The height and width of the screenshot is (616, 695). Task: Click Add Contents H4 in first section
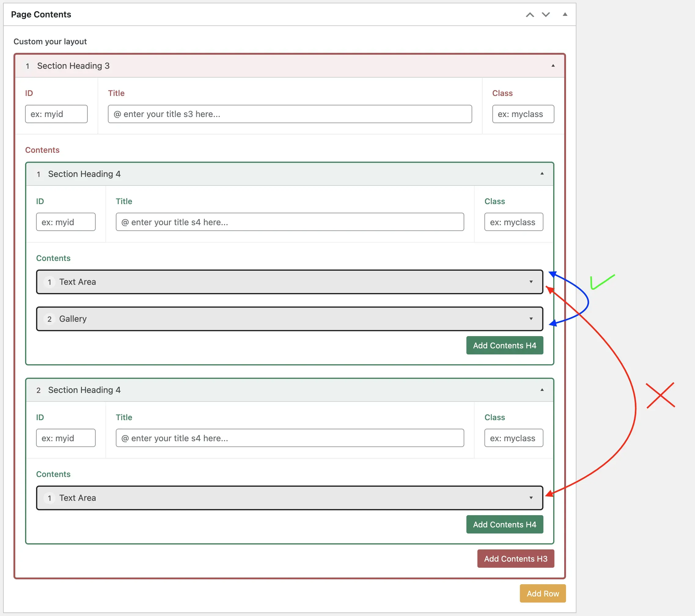504,345
